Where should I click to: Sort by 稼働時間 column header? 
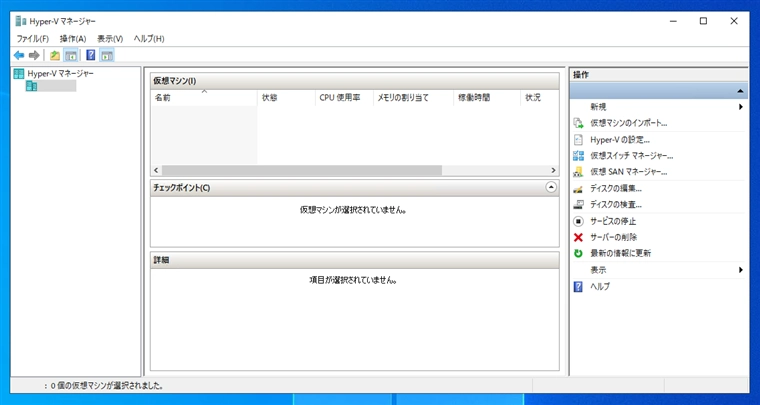[x=487, y=98]
